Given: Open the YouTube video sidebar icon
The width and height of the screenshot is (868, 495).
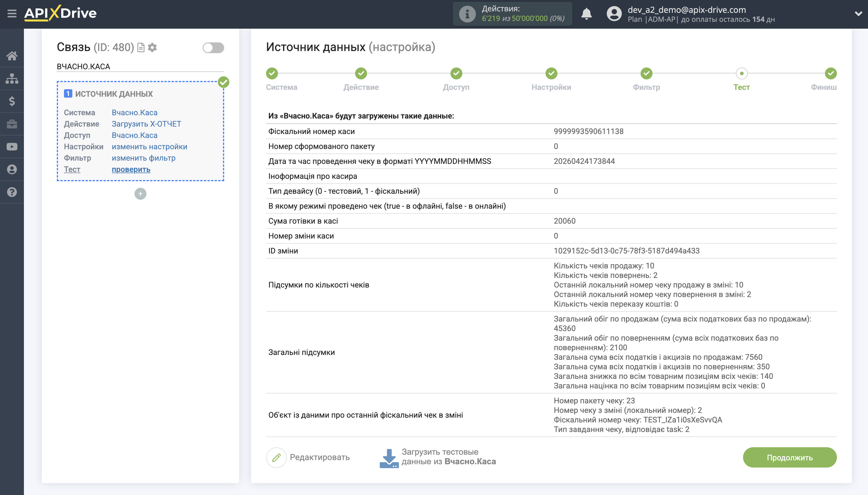Looking at the screenshot, I should coord(12,147).
